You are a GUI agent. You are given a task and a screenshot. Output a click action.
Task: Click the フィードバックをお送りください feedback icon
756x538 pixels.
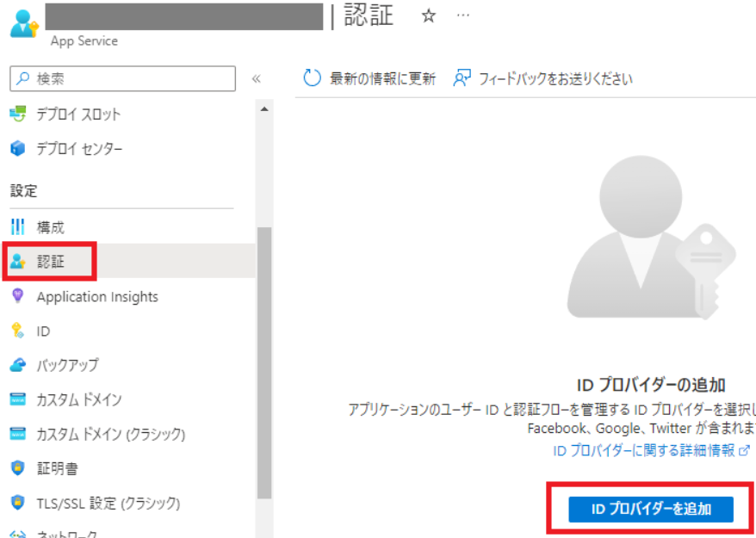[x=462, y=78]
